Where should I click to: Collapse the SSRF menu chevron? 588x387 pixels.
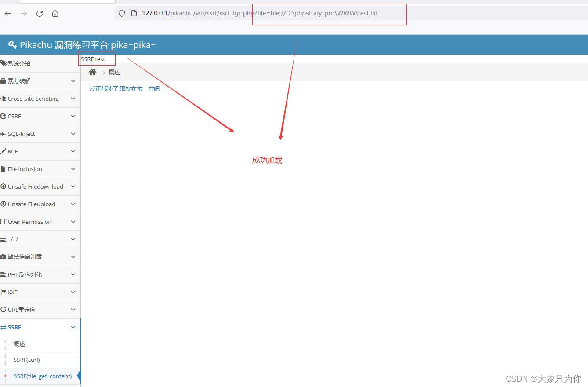click(73, 327)
